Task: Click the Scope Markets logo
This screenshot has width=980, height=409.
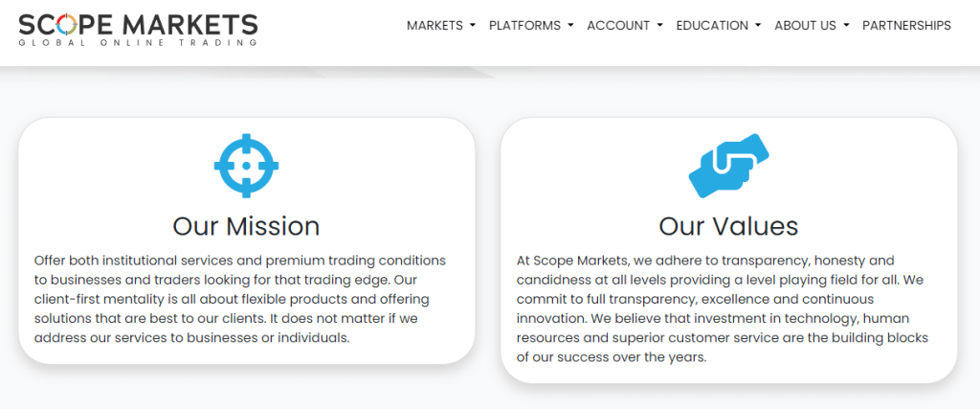Action: [x=138, y=30]
